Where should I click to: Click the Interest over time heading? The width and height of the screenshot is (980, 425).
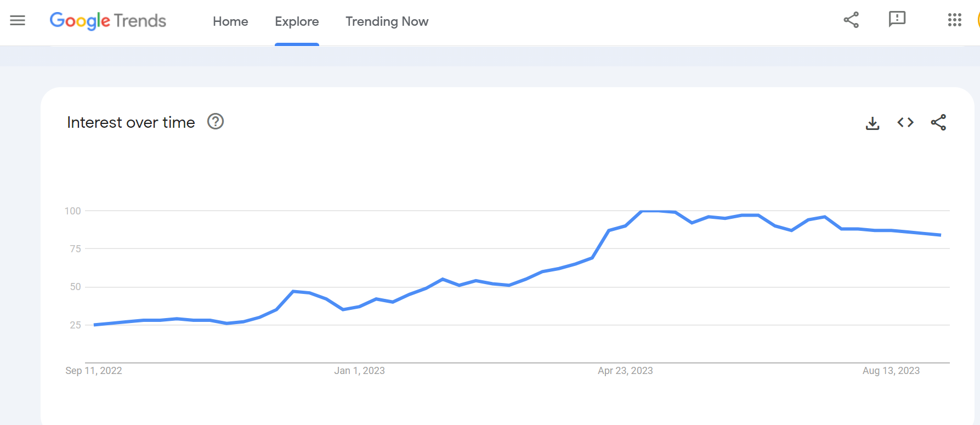[131, 122]
